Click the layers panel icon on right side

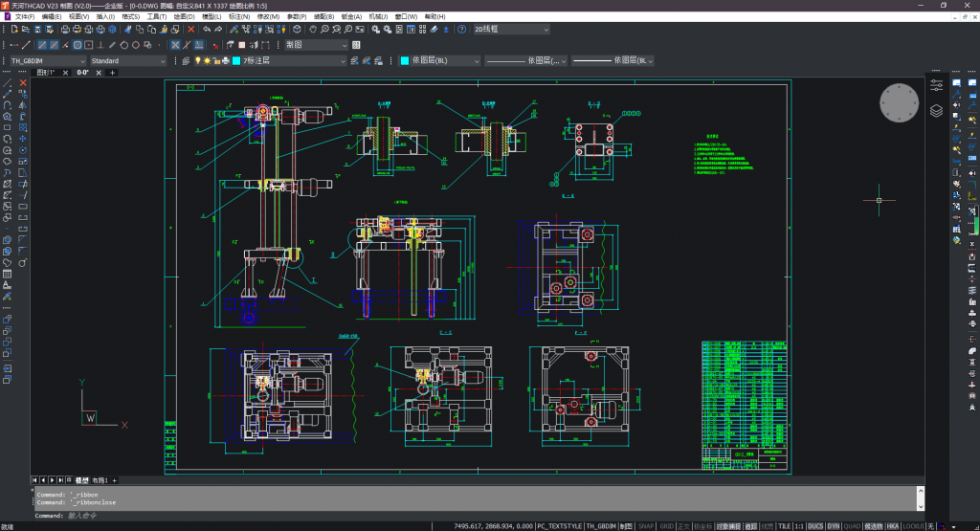(936, 111)
